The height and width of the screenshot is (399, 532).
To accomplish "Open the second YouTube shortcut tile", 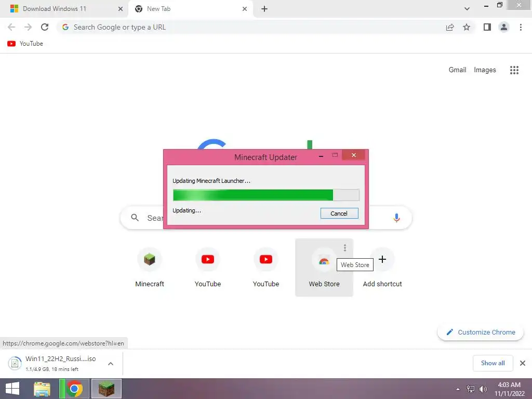I will [x=266, y=268].
